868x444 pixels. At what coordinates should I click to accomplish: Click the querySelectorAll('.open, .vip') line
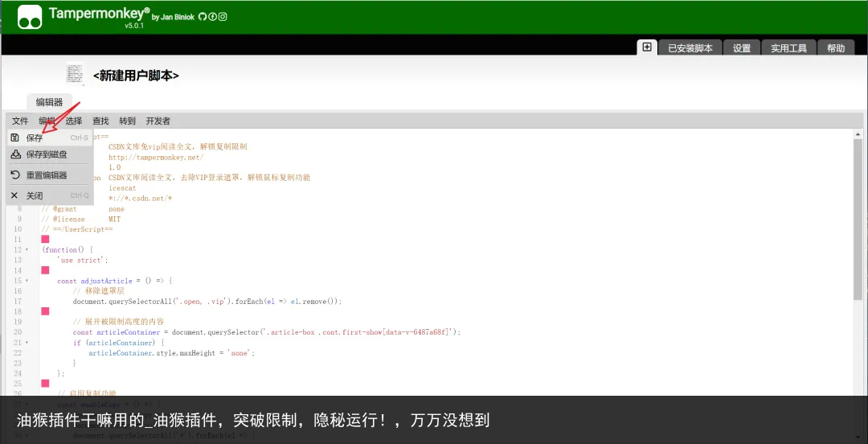(207, 302)
